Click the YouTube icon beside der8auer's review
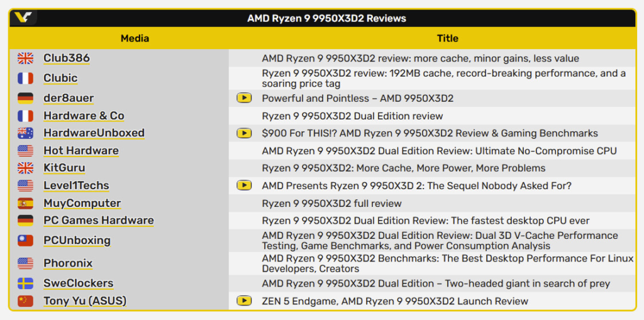Viewport: 644px width, 320px height. click(244, 98)
